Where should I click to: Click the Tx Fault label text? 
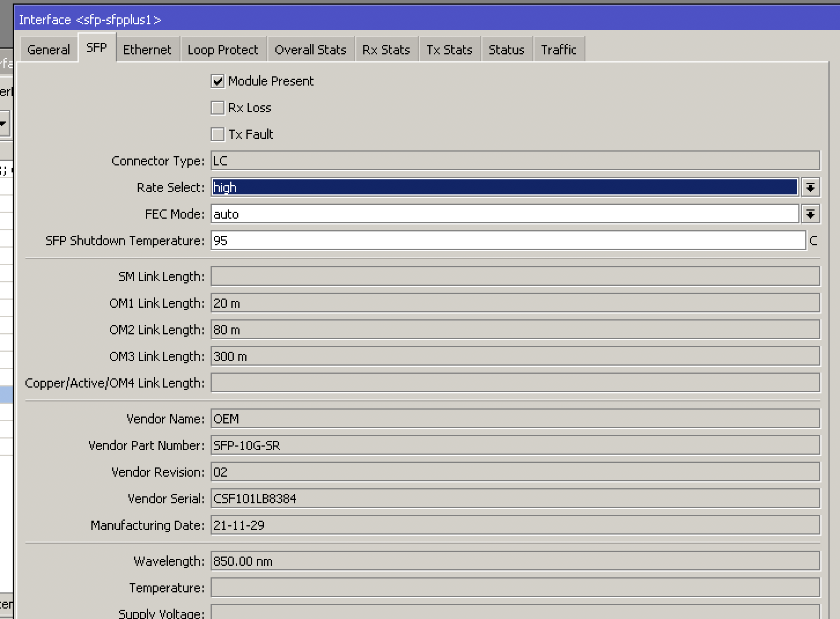pos(250,135)
